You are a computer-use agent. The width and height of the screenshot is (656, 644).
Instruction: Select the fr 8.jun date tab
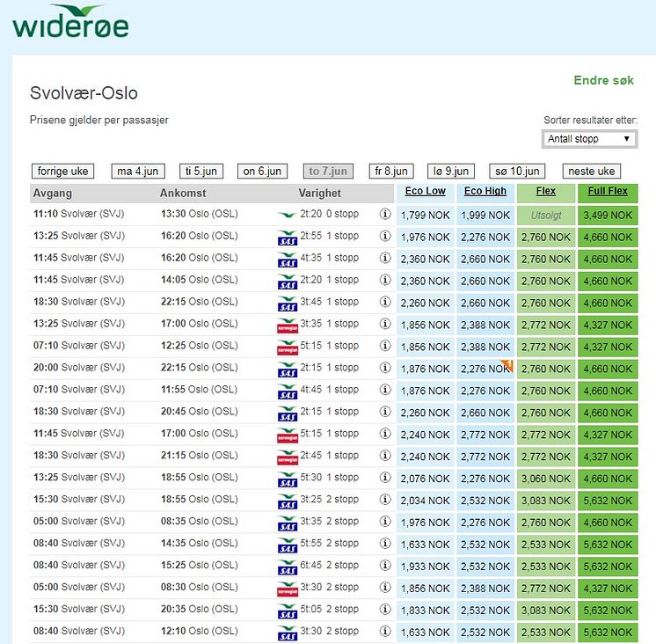tap(391, 172)
